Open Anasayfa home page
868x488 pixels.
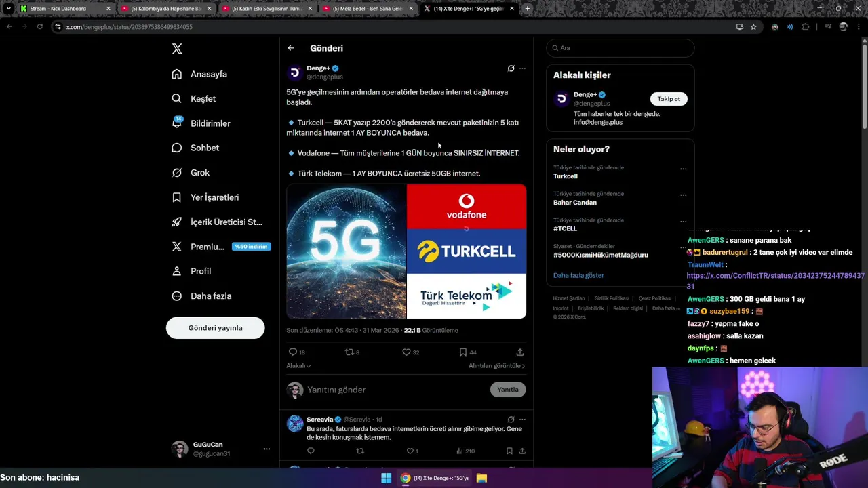point(199,74)
